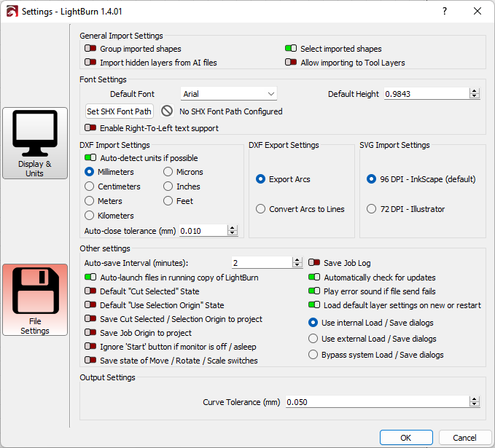
Task: Toggle Play error sound if file send fails
Action: 314,291
